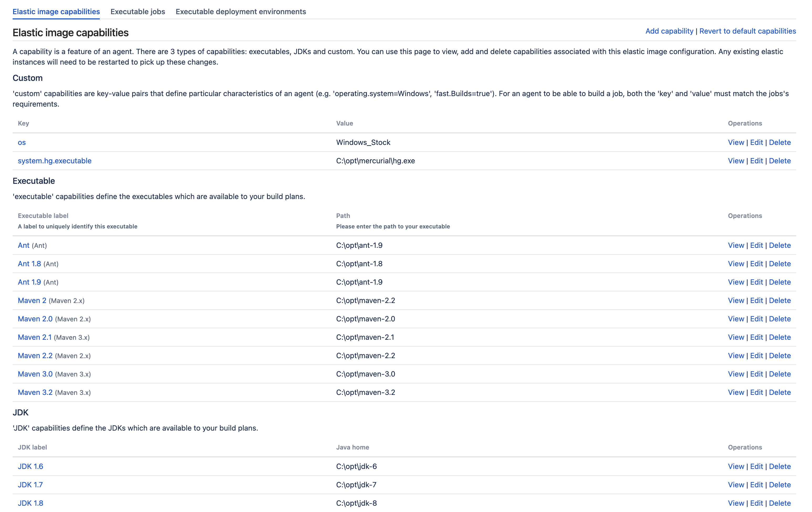The height and width of the screenshot is (512, 812).
Task: Select the C:\opt\jdk-7 Java home text
Action: 356,485
